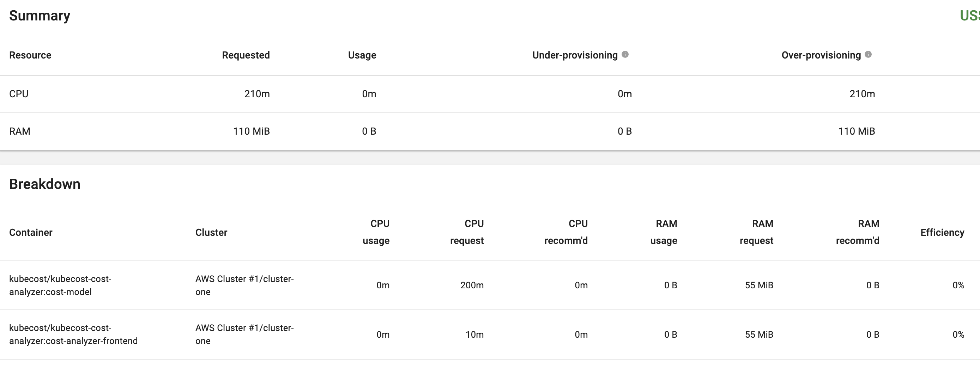
Task: Select the RAM row in Summary
Action: [x=20, y=131]
